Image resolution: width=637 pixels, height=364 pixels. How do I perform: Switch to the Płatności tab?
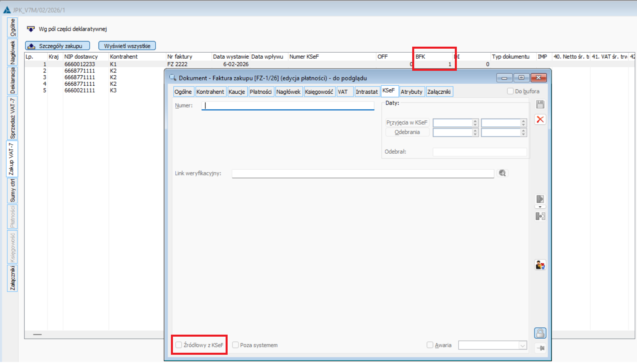(261, 92)
